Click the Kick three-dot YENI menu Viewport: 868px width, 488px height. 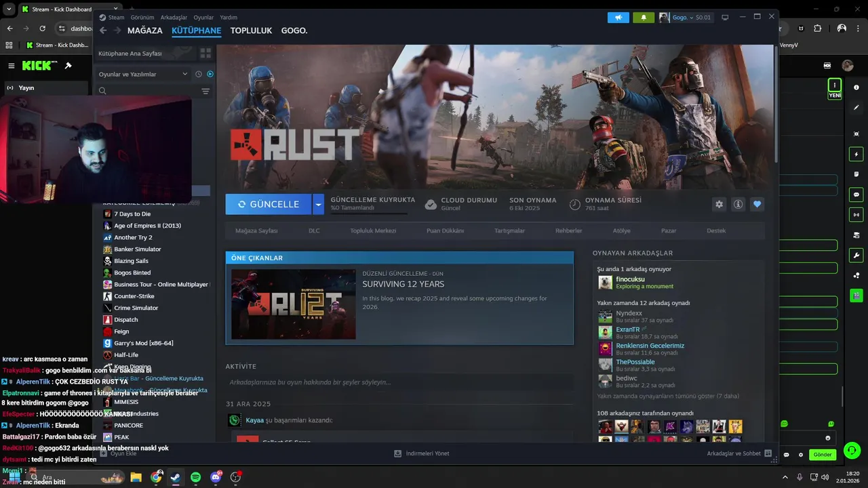[835, 85]
